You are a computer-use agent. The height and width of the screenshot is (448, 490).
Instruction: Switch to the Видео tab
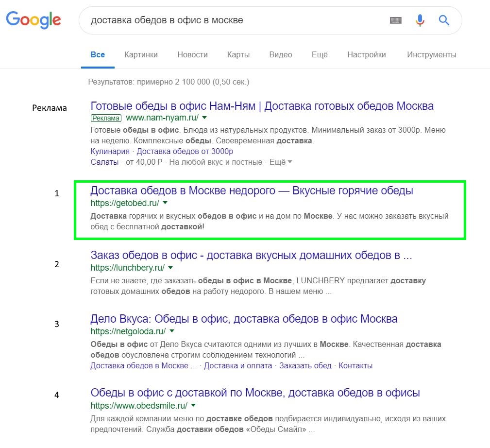click(x=280, y=55)
